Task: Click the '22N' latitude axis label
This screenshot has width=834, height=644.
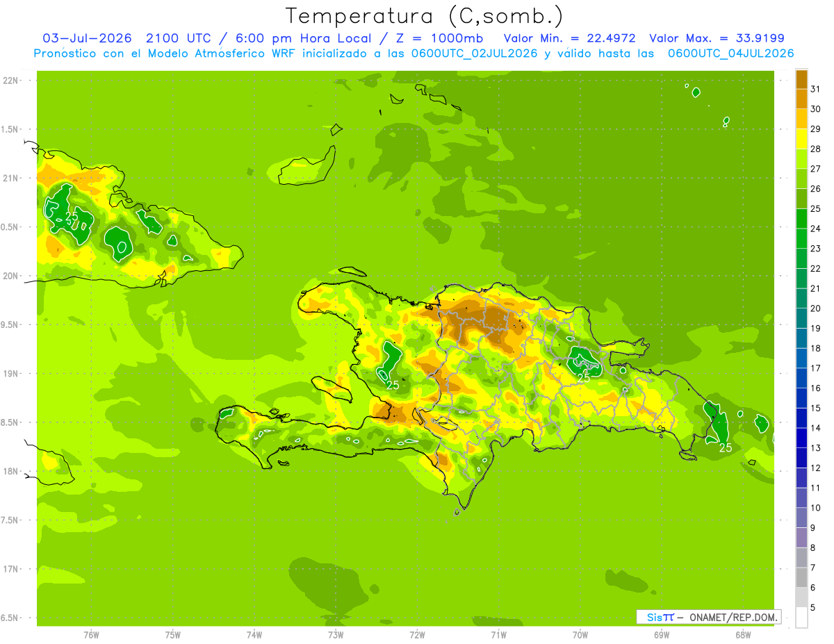Action: pyautogui.click(x=10, y=81)
